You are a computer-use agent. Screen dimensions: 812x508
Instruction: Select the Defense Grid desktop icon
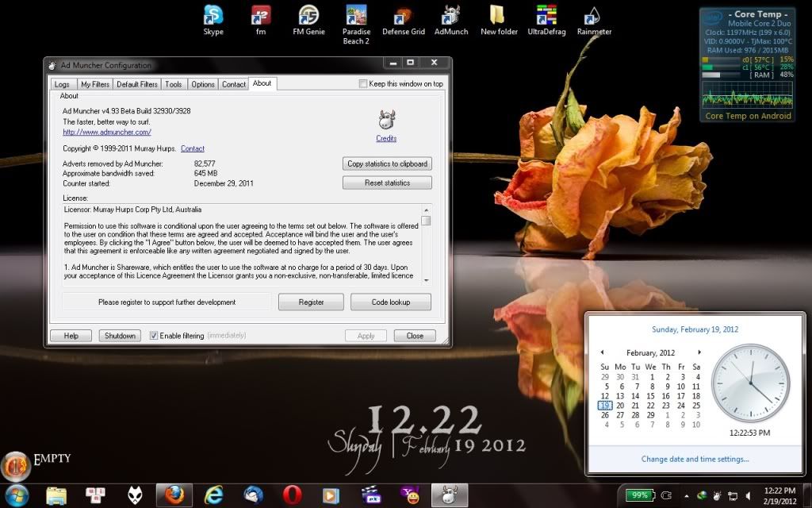[x=404, y=21]
